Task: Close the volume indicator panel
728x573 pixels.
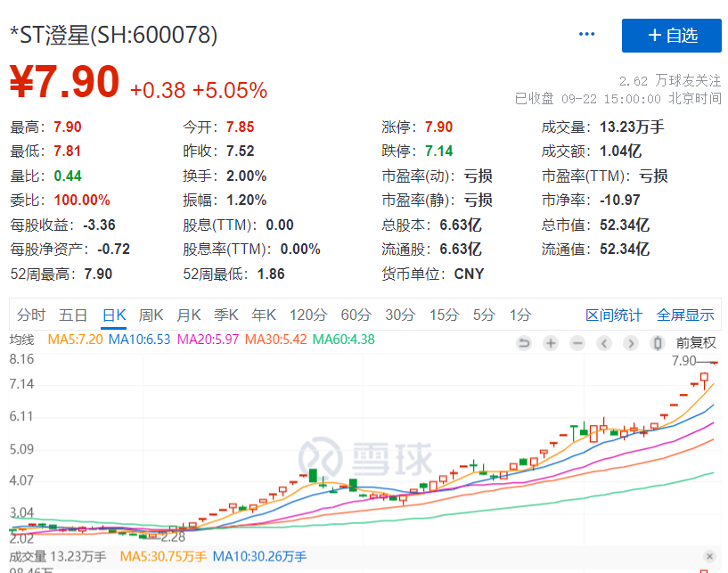Action: click(x=709, y=556)
